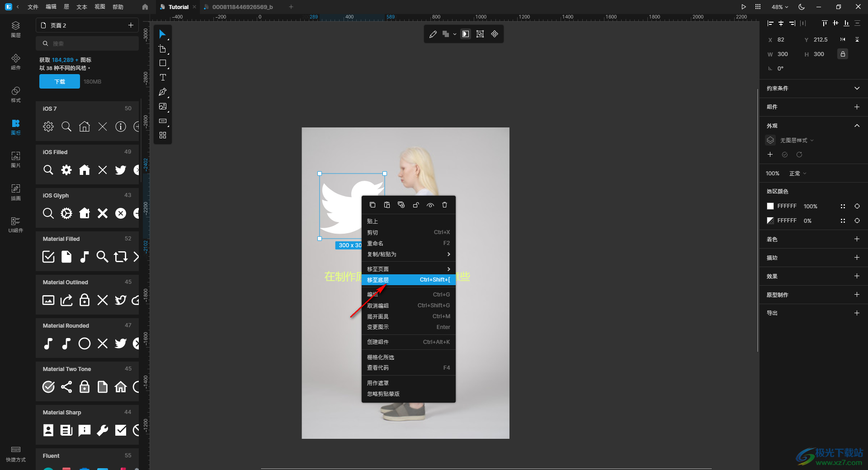Open the 移至页面 submenu
The height and width of the screenshot is (470, 868).
coord(409,269)
